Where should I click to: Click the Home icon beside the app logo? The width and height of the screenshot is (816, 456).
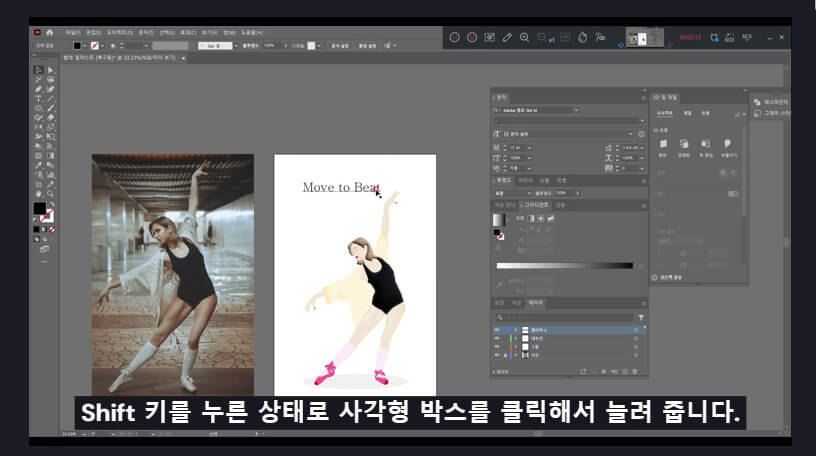pos(49,32)
